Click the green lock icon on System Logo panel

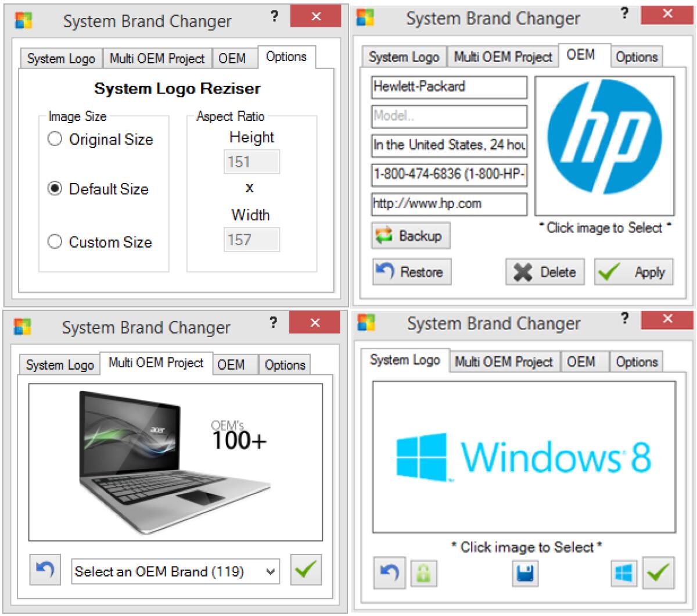pyautogui.click(x=422, y=573)
